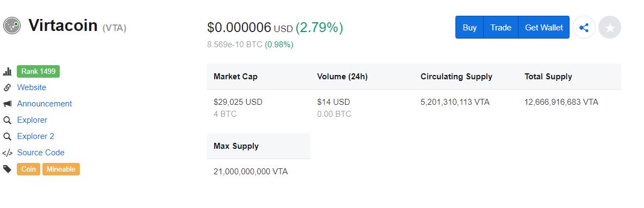Select the Coin tag

[28, 169]
